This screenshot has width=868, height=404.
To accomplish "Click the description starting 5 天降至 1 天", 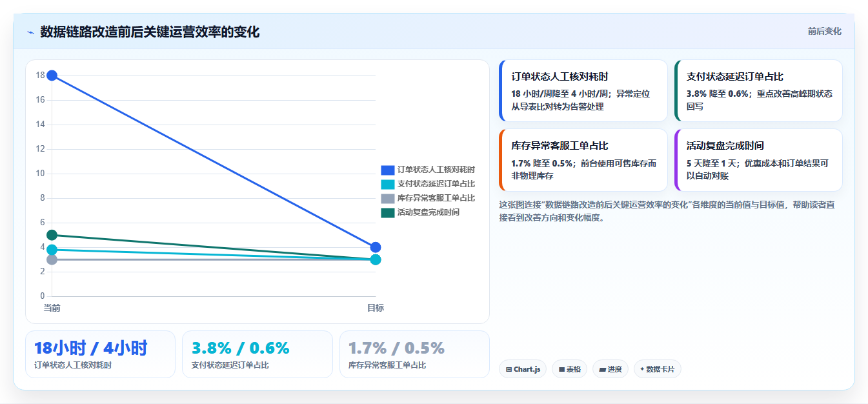I will (x=758, y=170).
